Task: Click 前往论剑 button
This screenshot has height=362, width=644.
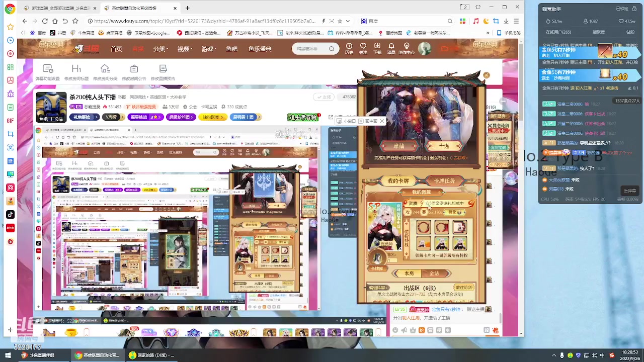Action: pos(463,288)
